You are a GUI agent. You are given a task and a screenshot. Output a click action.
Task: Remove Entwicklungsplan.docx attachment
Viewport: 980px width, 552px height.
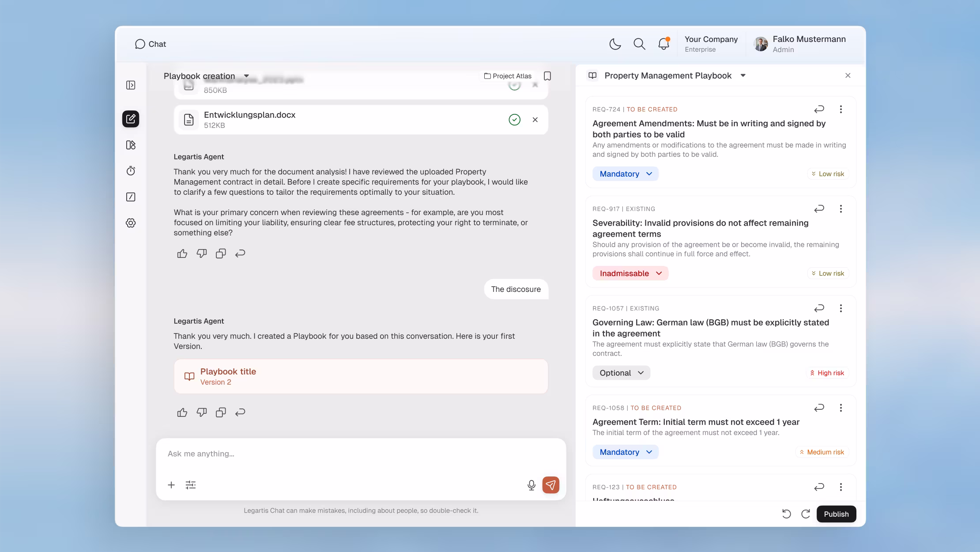(x=535, y=120)
